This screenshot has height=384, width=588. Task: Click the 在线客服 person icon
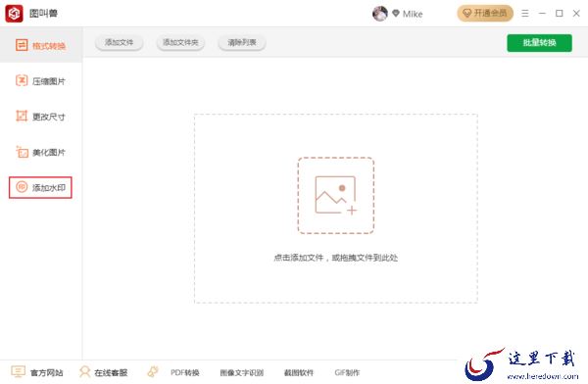[x=84, y=372]
